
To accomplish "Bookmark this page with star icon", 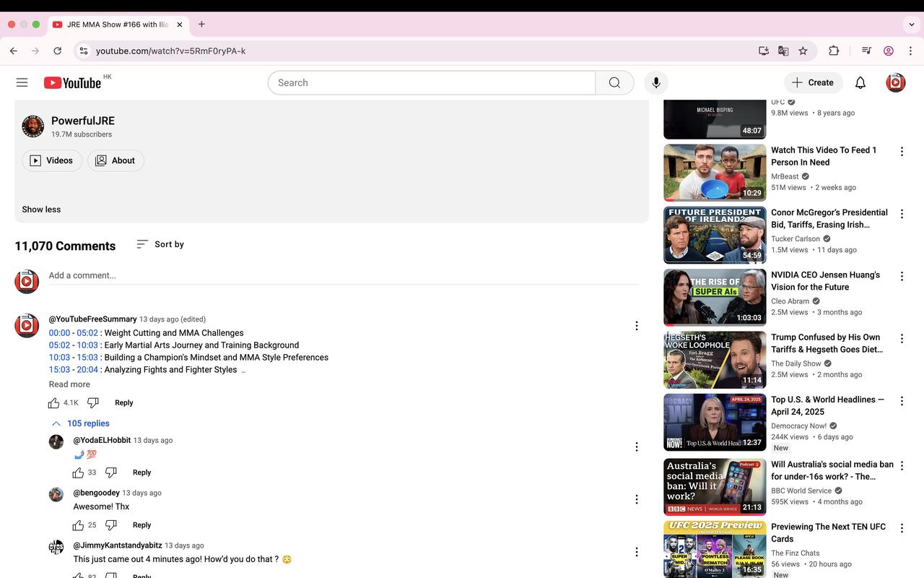I will (803, 51).
